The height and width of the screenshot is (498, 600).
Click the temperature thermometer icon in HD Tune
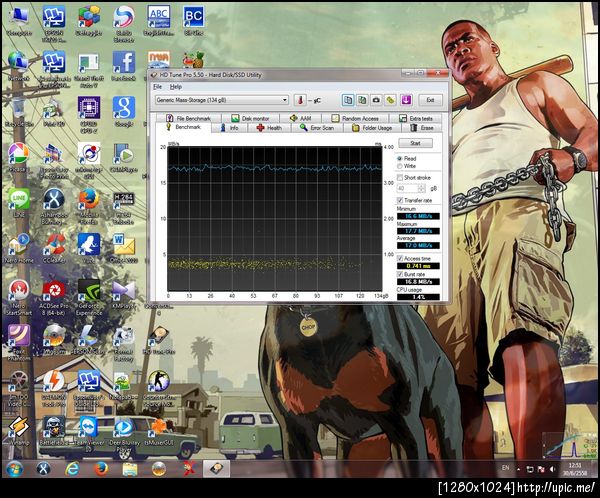pos(300,100)
